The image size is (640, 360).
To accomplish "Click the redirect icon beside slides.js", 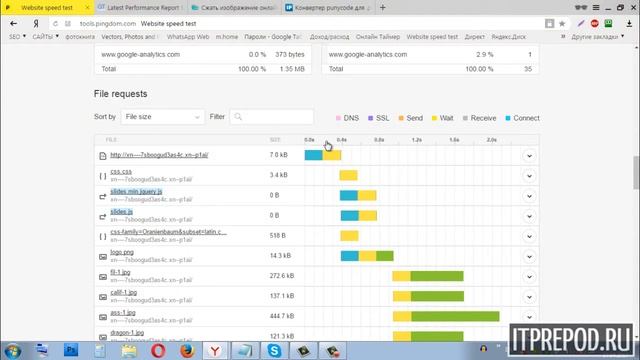I will click(103, 216).
